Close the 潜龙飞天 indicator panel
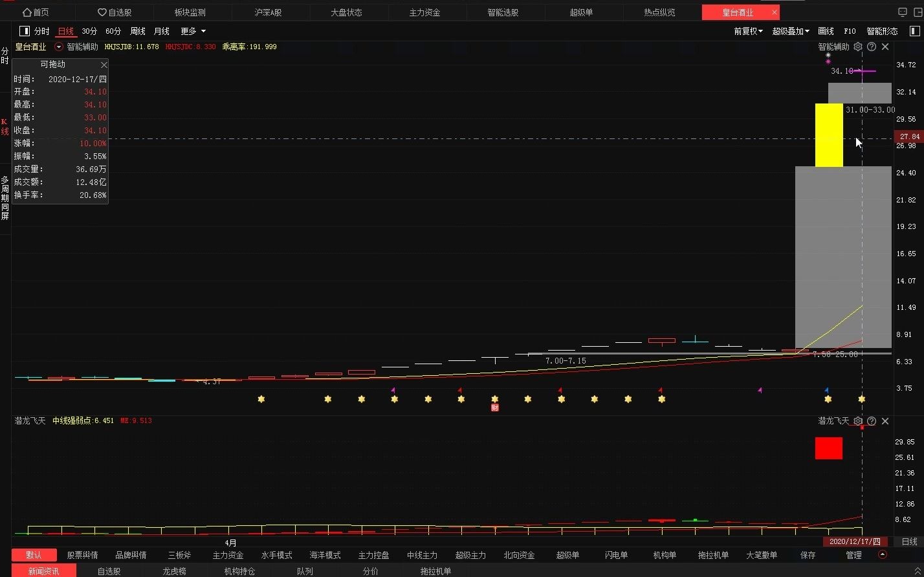This screenshot has width=924, height=577. click(885, 421)
